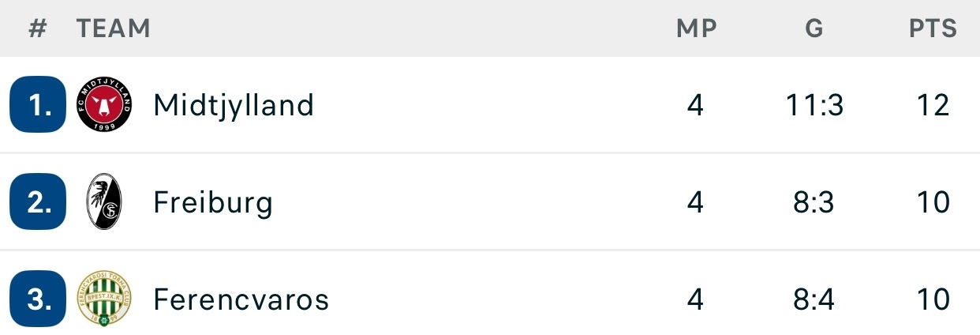The image size is (980, 335).
Task: Click Freiburg's matches played value
Action: pyautogui.click(x=695, y=202)
